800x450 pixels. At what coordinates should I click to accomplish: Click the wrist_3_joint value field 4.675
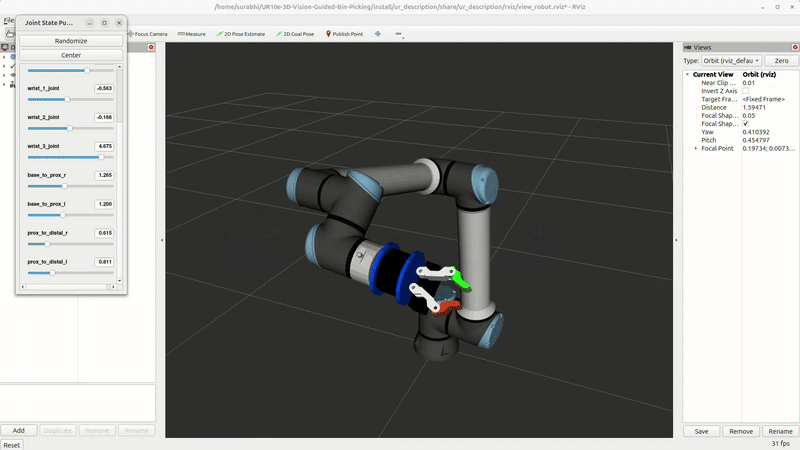click(104, 146)
